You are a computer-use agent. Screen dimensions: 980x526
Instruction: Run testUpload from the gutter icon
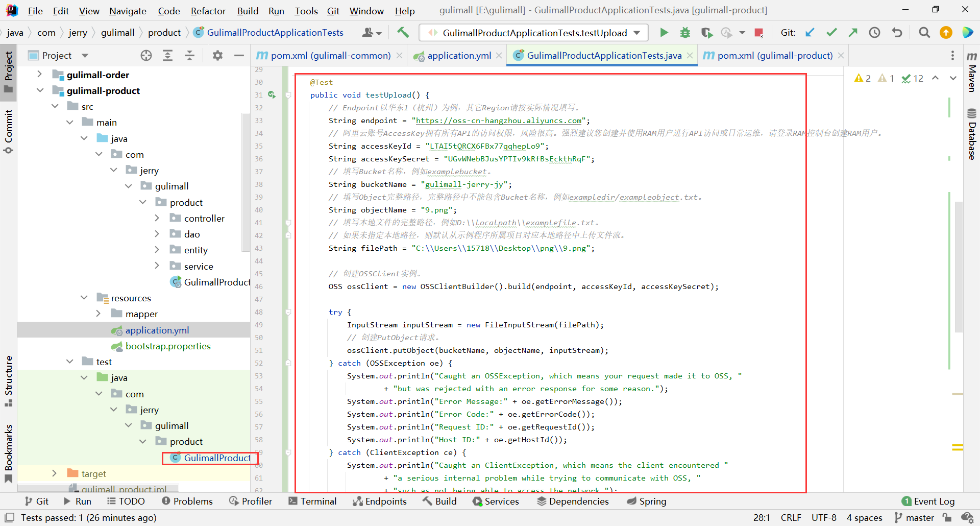(272, 95)
